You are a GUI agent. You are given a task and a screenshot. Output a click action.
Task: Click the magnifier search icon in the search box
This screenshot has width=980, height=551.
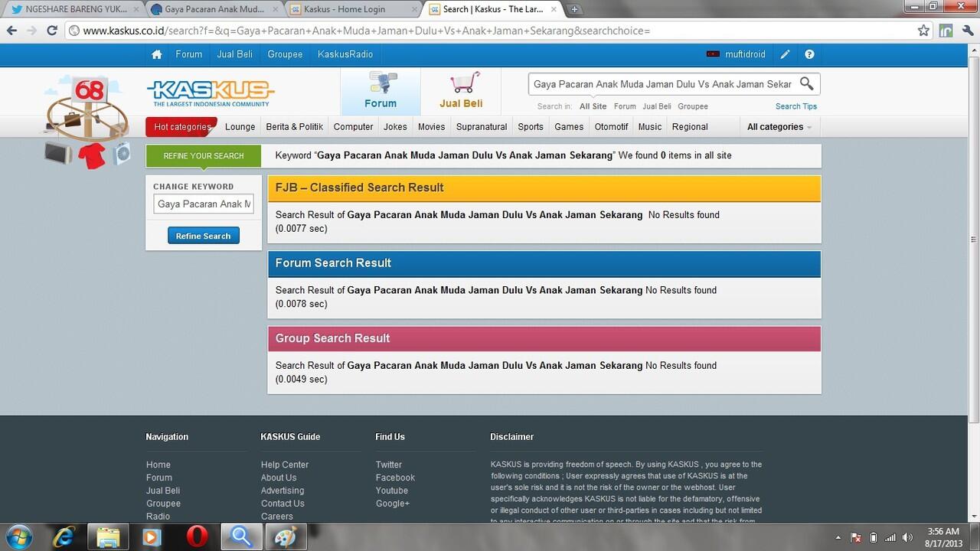click(x=807, y=83)
